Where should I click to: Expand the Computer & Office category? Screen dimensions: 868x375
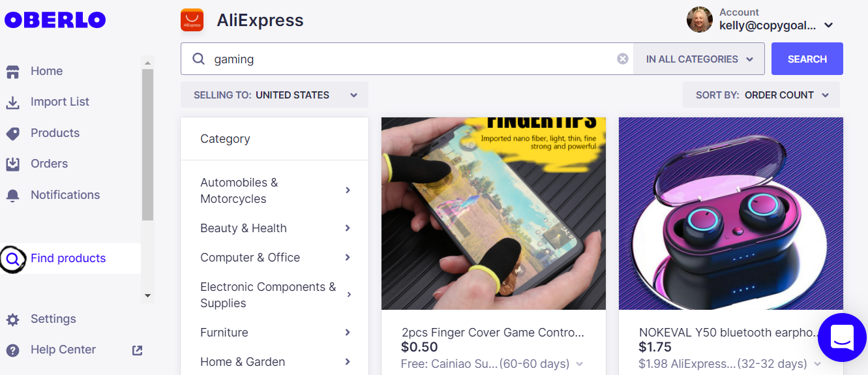click(x=275, y=258)
